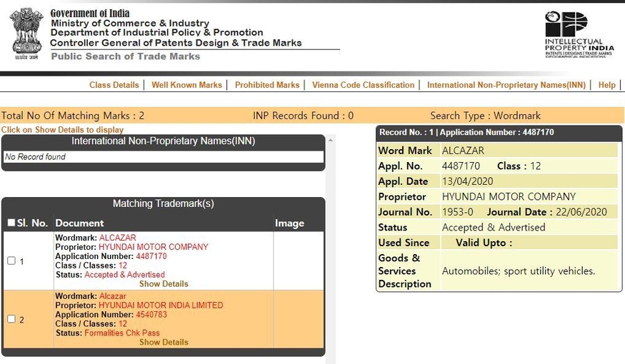Viewport: 625px width, 364px height.
Task: Click status Accepted & Advertised in list
Action: pyautogui.click(x=124, y=274)
